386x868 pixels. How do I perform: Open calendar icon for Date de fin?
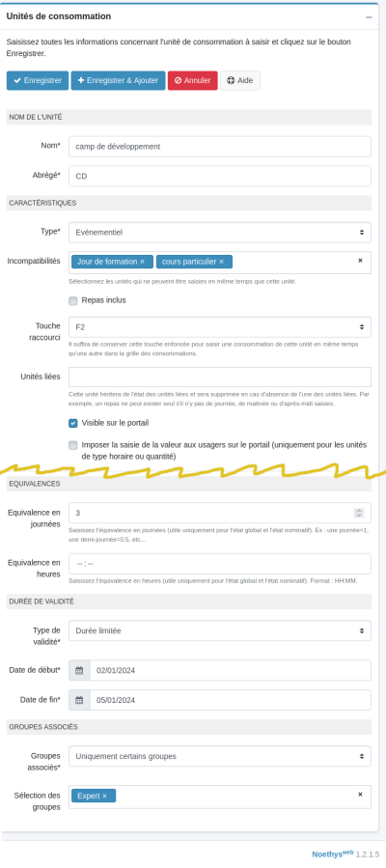(79, 700)
